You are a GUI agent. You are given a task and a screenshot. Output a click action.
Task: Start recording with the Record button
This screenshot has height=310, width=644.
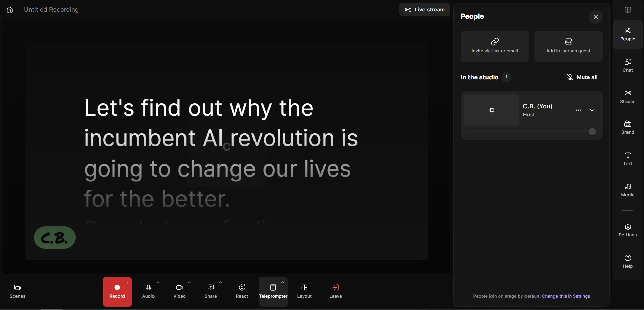pyautogui.click(x=117, y=292)
